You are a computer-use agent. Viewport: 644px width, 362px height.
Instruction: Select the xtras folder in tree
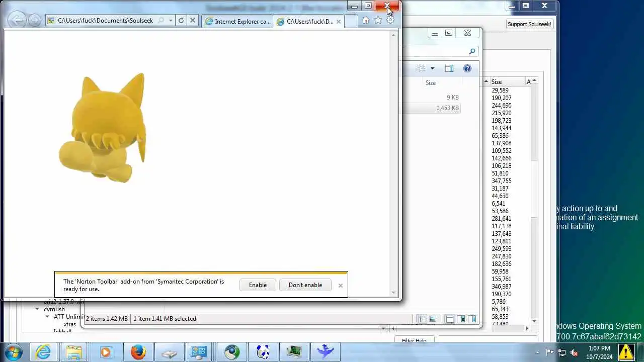click(x=70, y=324)
